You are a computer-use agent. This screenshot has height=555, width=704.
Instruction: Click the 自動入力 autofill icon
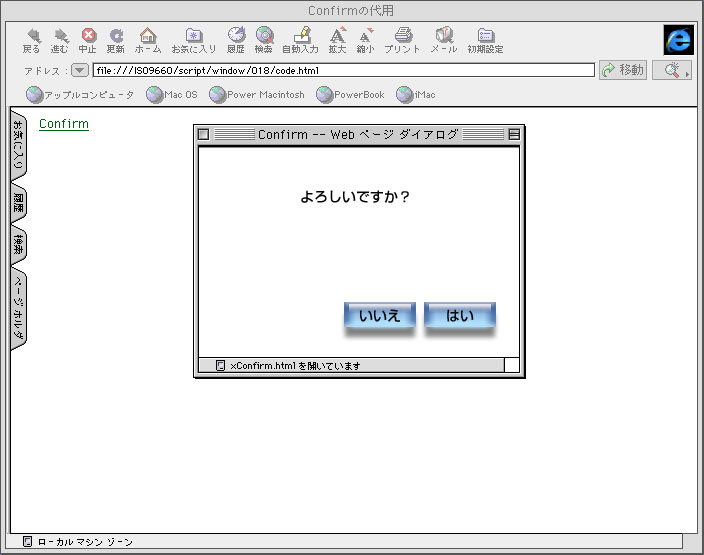pos(302,35)
